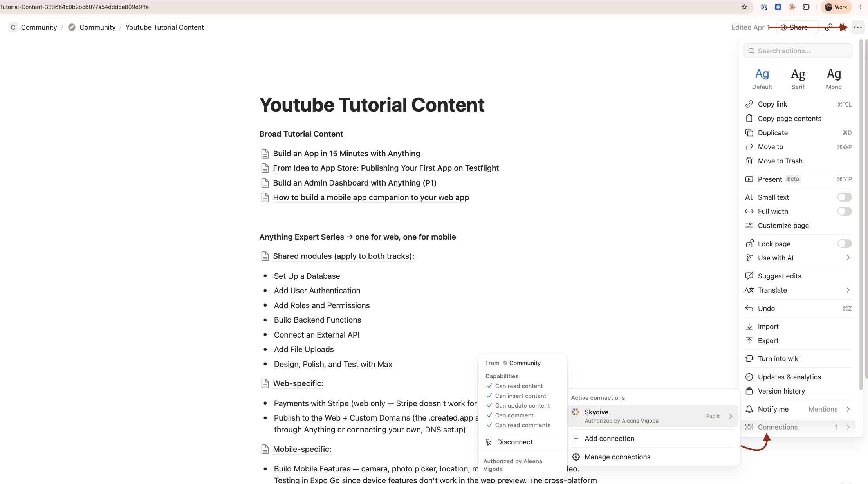Expand the Translate submenu arrow
This screenshot has height=484, width=868.
848,290
